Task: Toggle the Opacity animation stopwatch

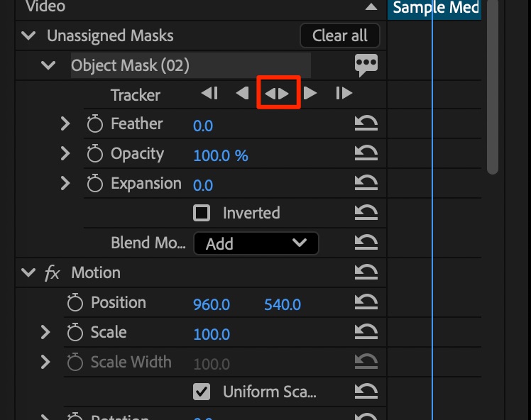Action: click(95, 154)
